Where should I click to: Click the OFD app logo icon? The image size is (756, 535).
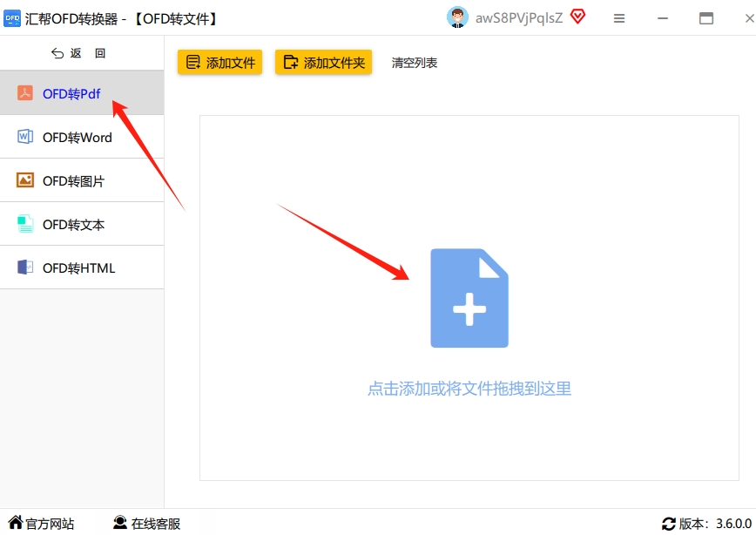click(12, 18)
